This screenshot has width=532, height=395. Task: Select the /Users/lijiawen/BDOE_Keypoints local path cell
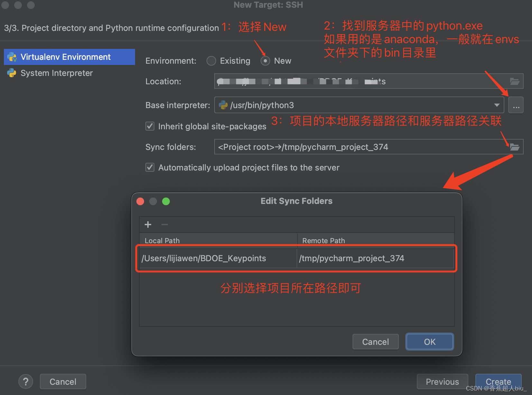(218, 258)
